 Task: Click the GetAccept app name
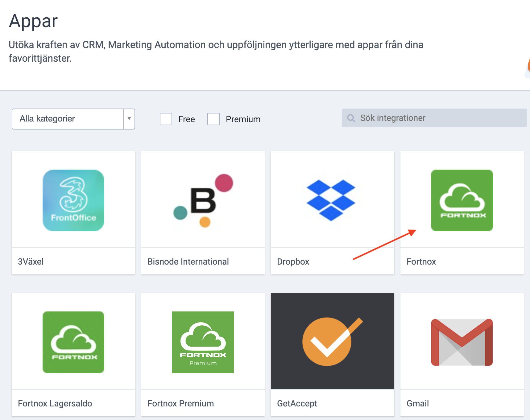pos(297,403)
